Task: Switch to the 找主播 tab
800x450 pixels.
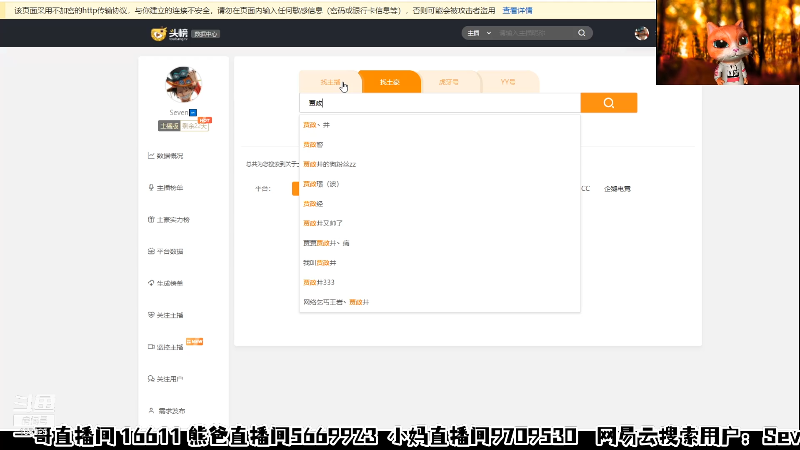Action: click(x=330, y=82)
